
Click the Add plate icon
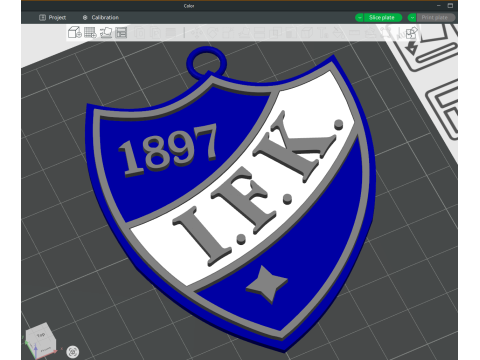coord(90,32)
